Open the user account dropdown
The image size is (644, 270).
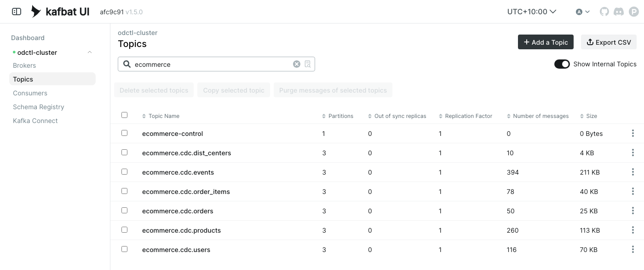[x=583, y=12]
